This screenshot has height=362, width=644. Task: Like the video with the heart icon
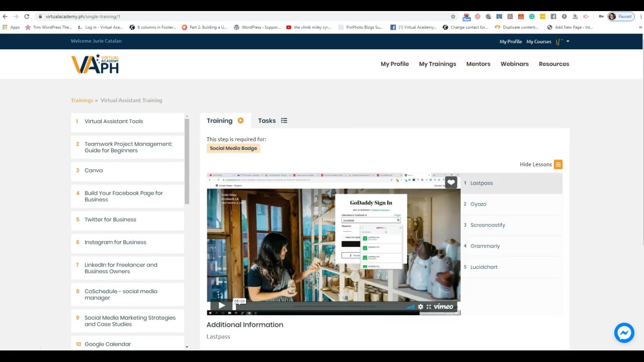(451, 183)
